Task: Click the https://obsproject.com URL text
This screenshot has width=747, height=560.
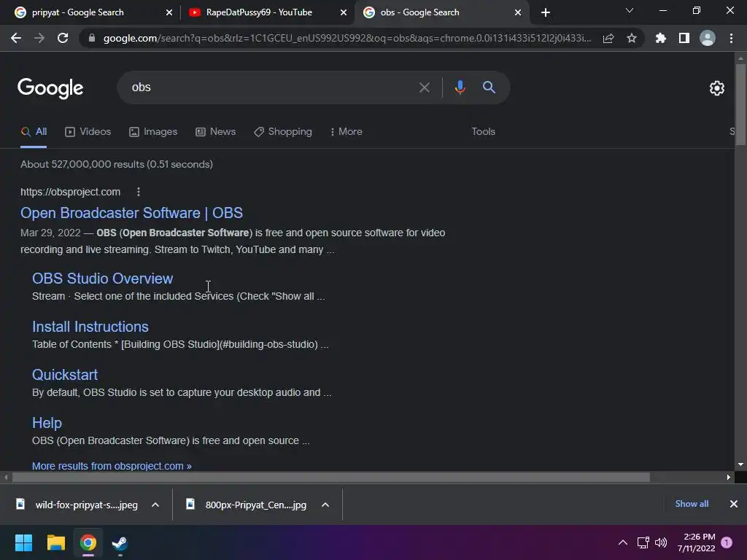Action: pyautogui.click(x=71, y=192)
